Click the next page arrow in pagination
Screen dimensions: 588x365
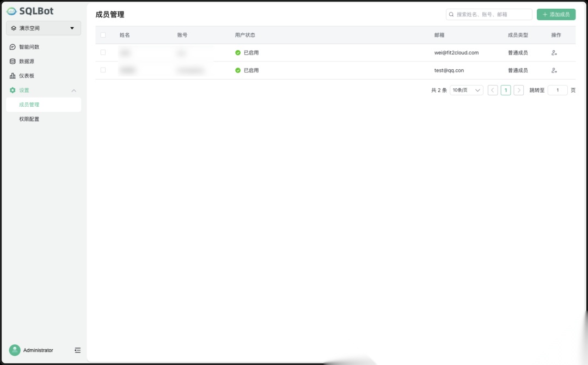click(x=518, y=90)
